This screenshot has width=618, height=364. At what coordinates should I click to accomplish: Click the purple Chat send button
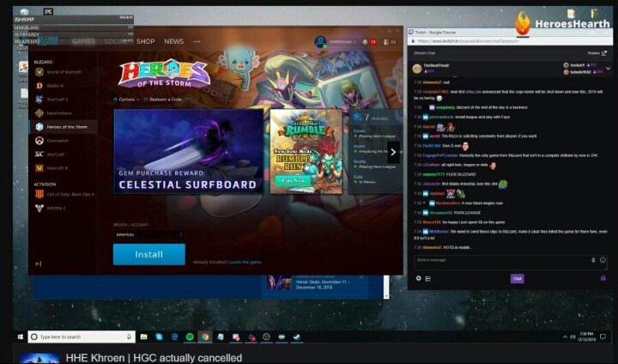pos(517,278)
